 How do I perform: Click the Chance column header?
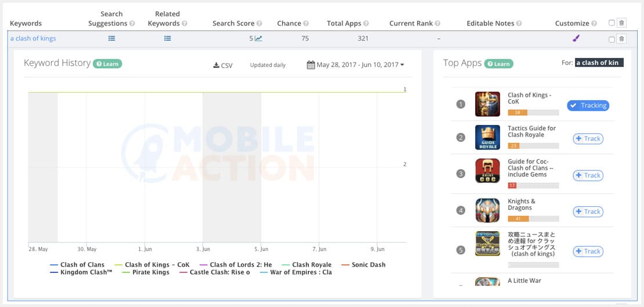point(289,23)
